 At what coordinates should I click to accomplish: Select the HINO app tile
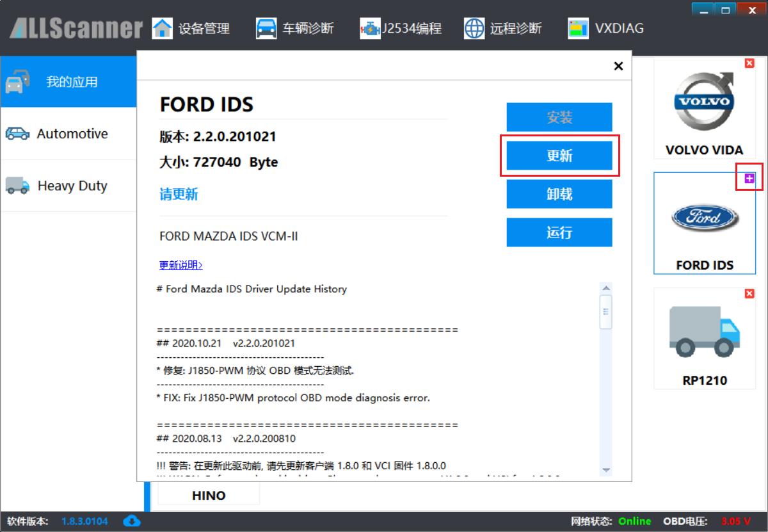(209, 495)
